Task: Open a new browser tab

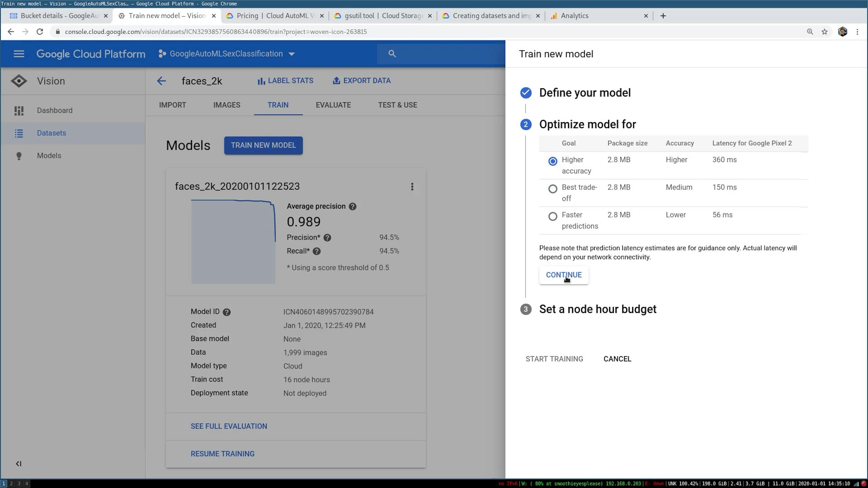Action: click(x=663, y=16)
